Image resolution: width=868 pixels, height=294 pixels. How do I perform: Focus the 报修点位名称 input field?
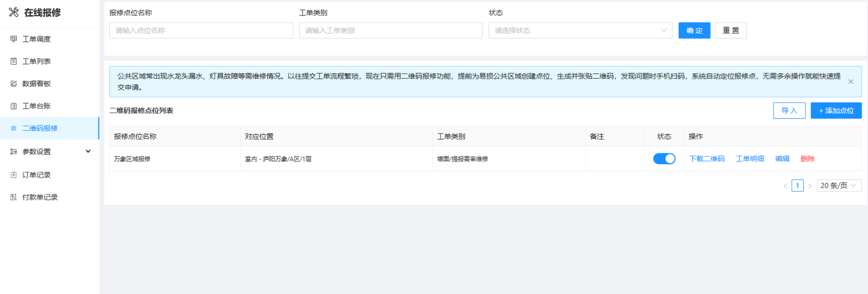click(201, 31)
